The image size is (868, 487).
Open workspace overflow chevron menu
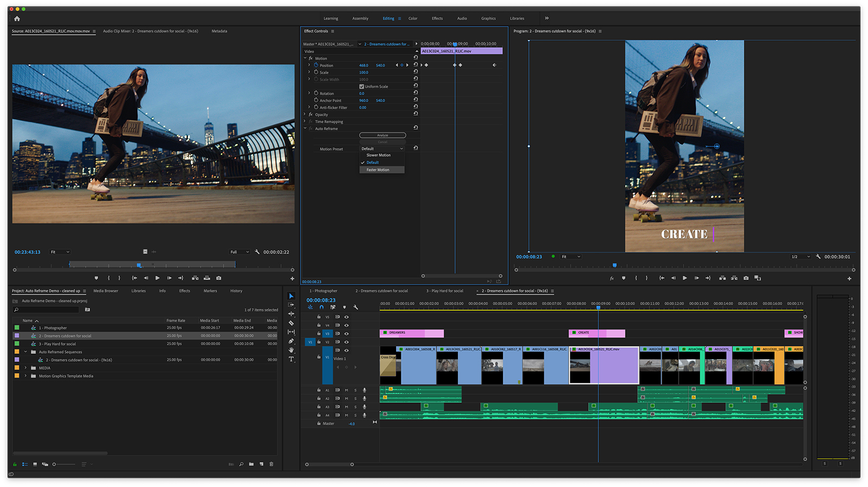click(x=547, y=18)
